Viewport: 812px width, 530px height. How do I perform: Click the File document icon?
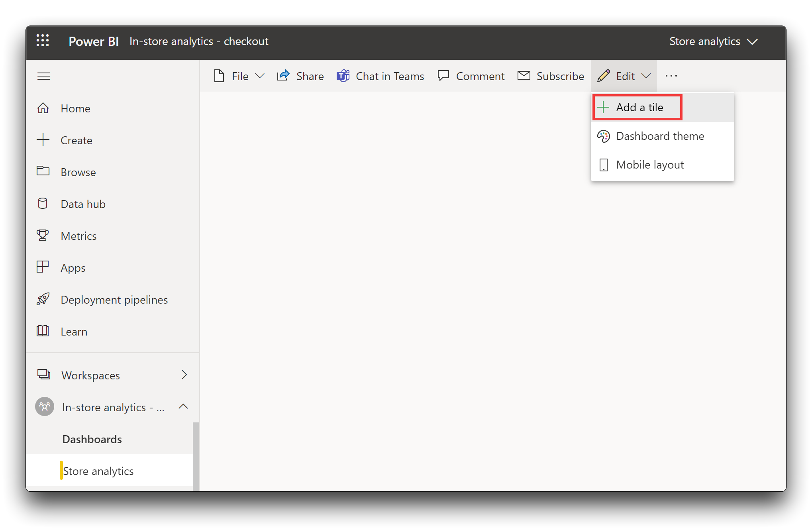tap(219, 76)
